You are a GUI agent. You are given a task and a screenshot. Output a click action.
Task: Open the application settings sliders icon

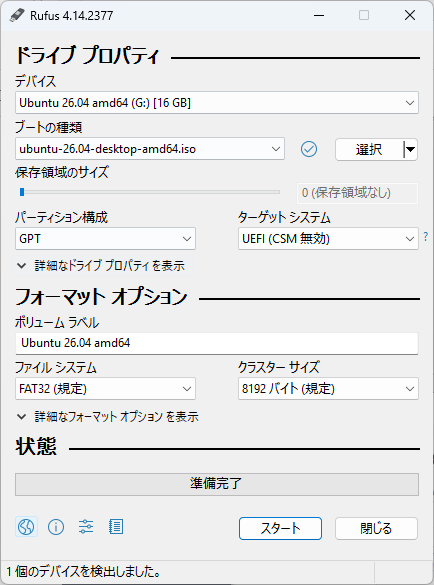pos(86,527)
